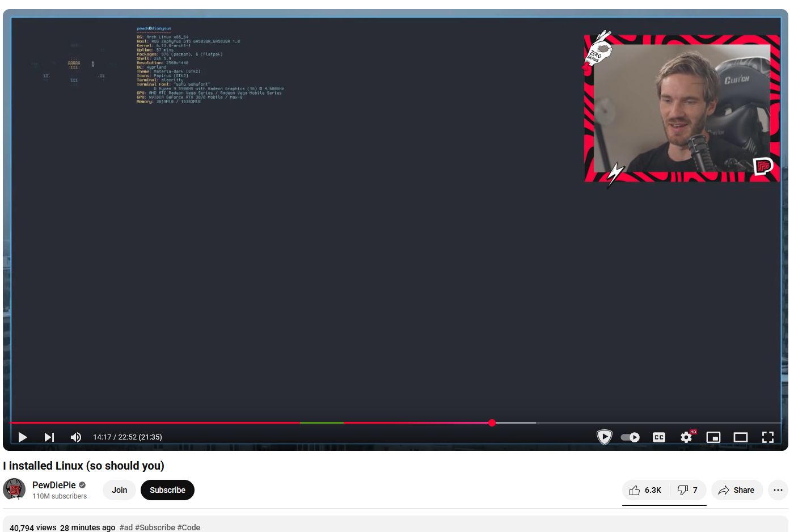Open the video quality settings gear
This screenshot has width=794, height=532.
click(x=686, y=437)
